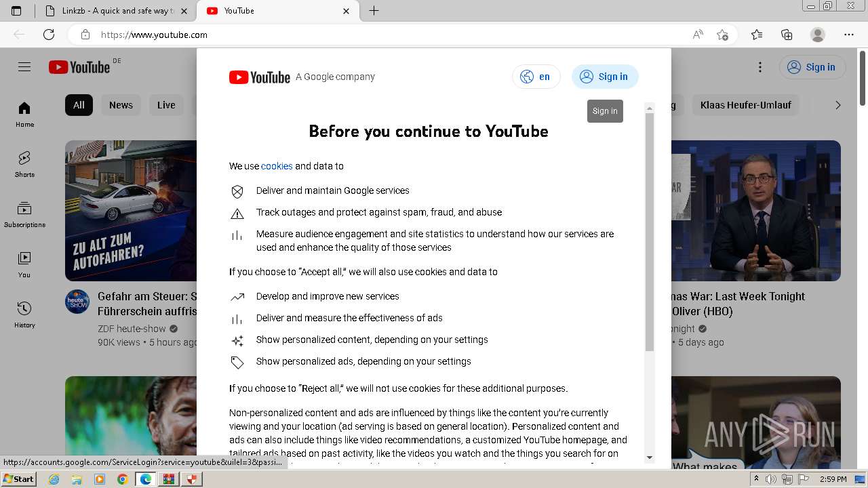Click the dialog scrollbar down arrow
Viewport: 868px width, 488px height.
[x=650, y=457]
